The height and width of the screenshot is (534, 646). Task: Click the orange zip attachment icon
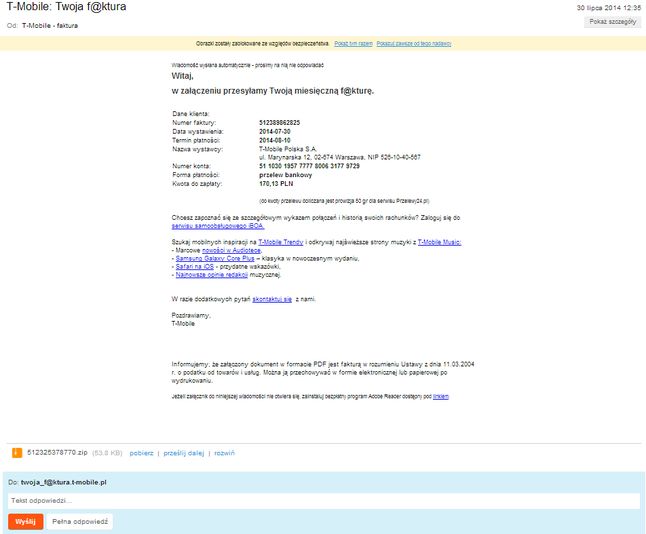point(17,453)
